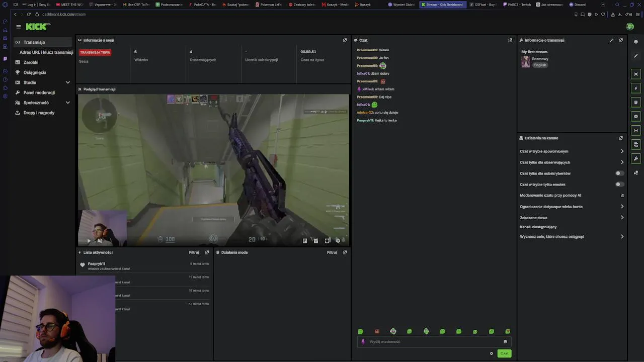Click the pencil icon in right toolbar
The height and width of the screenshot is (362, 644).
(x=636, y=56)
